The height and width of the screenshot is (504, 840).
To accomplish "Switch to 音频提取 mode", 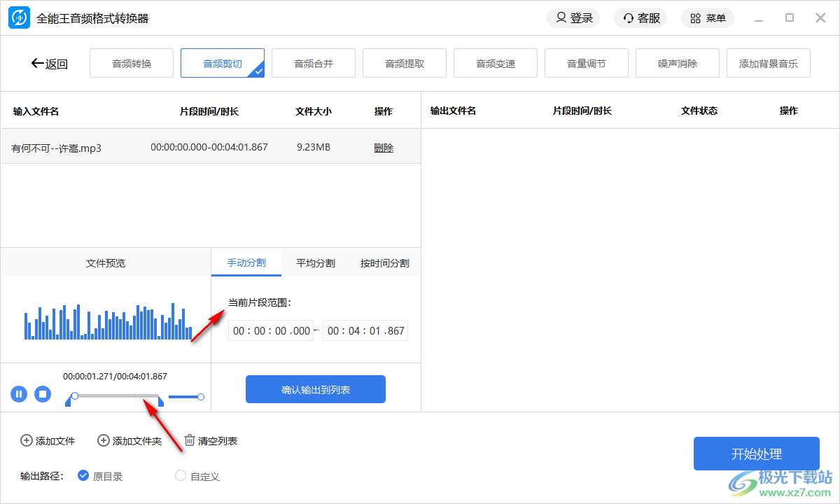I will [404, 62].
